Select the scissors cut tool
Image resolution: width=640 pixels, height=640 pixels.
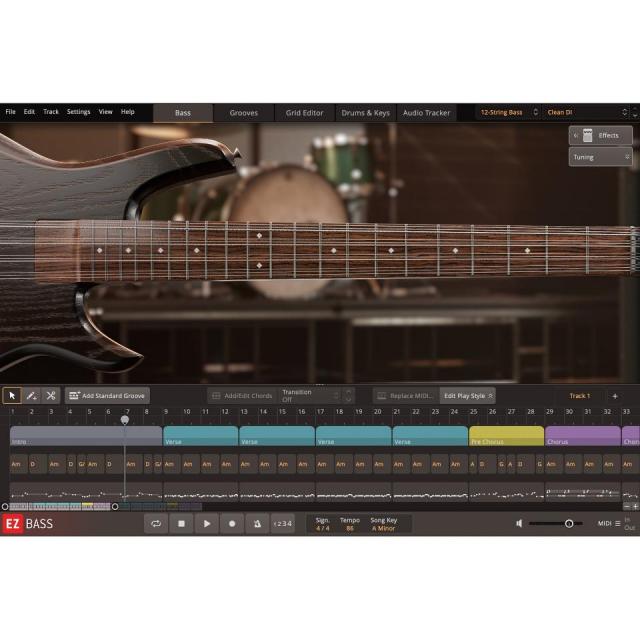click(50, 396)
